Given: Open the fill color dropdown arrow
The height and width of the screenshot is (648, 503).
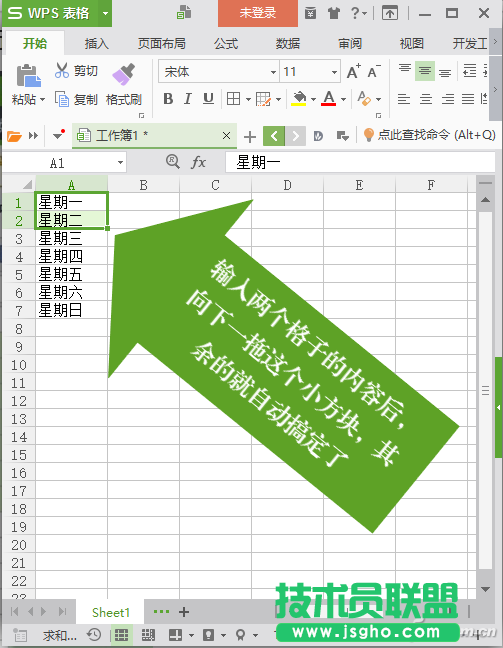Looking at the screenshot, I should [x=313, y=99].
